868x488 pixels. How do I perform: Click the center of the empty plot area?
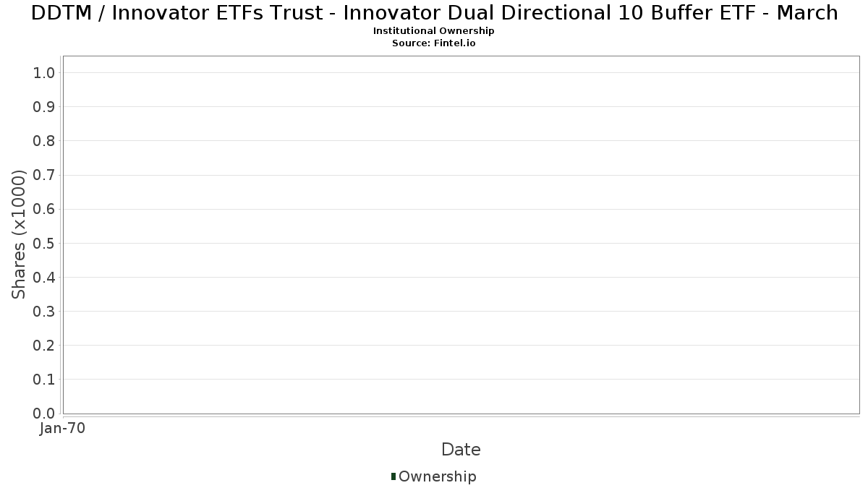[x=461, y=234]
